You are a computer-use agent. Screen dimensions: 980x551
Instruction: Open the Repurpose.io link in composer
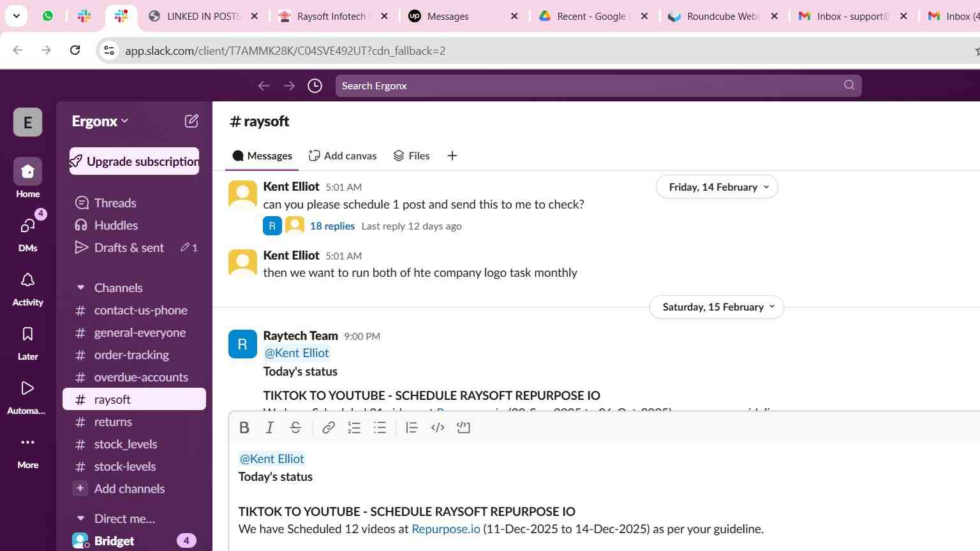tap(446, 529)
